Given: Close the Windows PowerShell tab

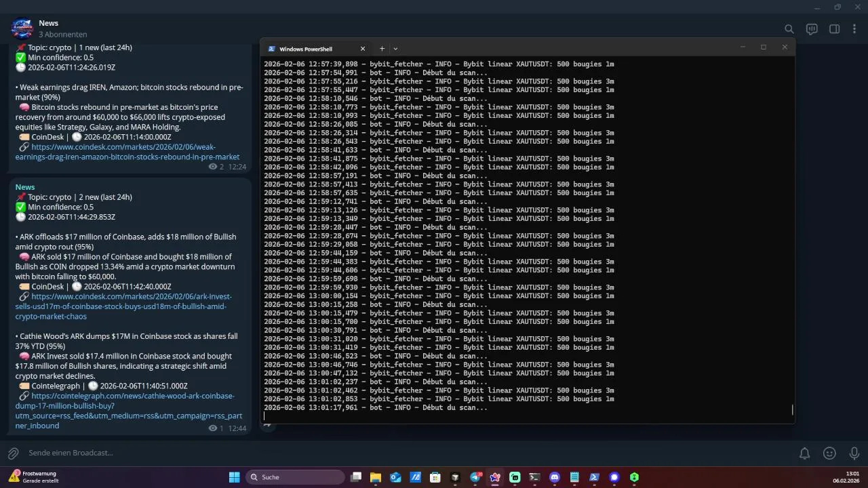Looking at the screenshot, I should click(x=362, y=49).
